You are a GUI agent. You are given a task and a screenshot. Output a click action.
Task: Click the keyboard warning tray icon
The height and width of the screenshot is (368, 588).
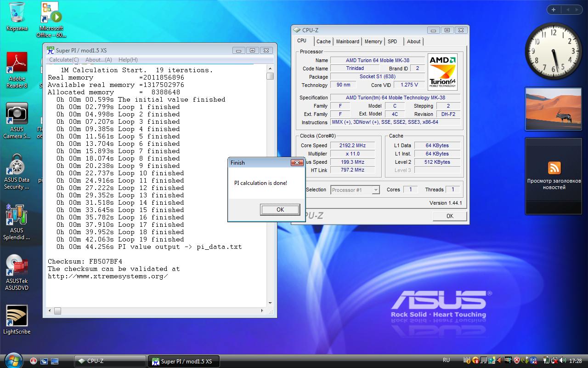pyautogui.click(x=467, y=360)
